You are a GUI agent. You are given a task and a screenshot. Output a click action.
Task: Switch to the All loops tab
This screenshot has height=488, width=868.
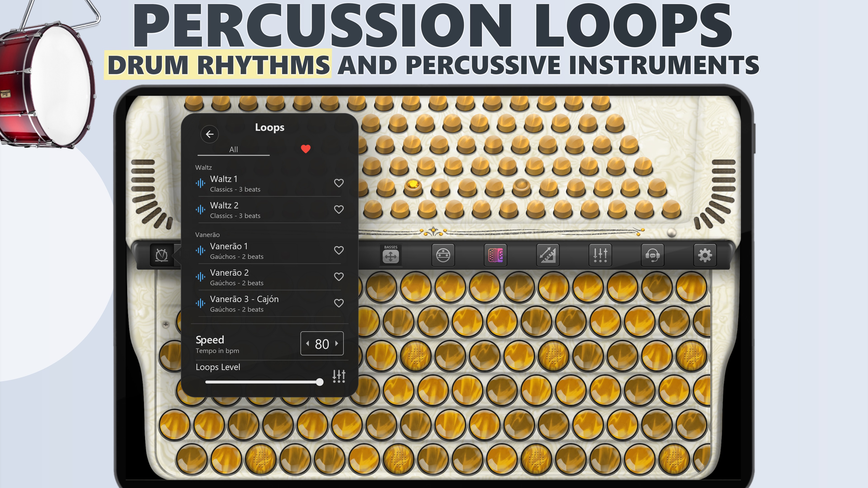[234, 150]
